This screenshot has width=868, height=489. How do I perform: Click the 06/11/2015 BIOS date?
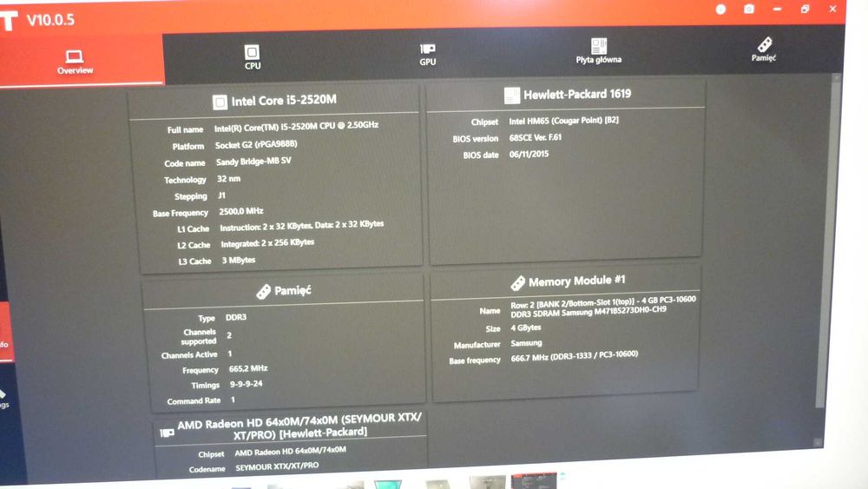pos(529,154)
